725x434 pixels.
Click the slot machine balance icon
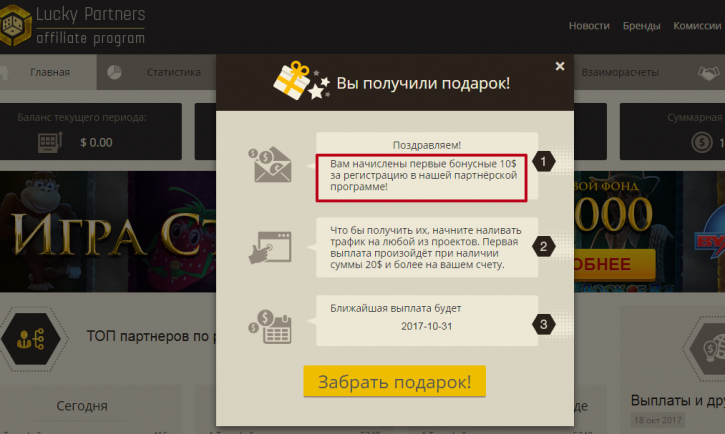pyautogui.click(x=50, y=142)
